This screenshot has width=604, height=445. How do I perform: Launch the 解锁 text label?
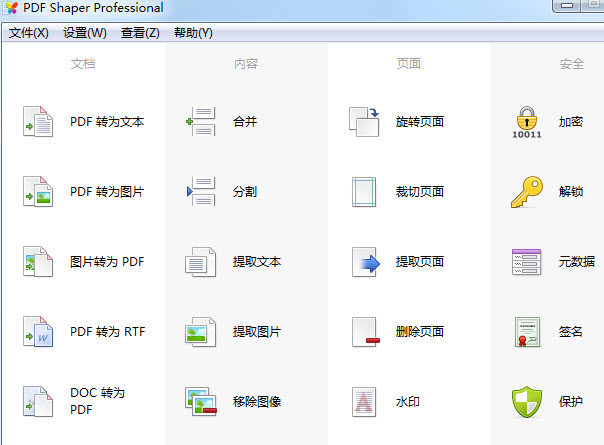tap(571, 192)
